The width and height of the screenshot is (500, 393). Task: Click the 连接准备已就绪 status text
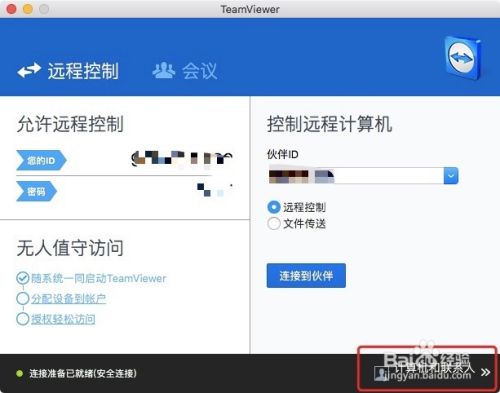coord(83,373)
